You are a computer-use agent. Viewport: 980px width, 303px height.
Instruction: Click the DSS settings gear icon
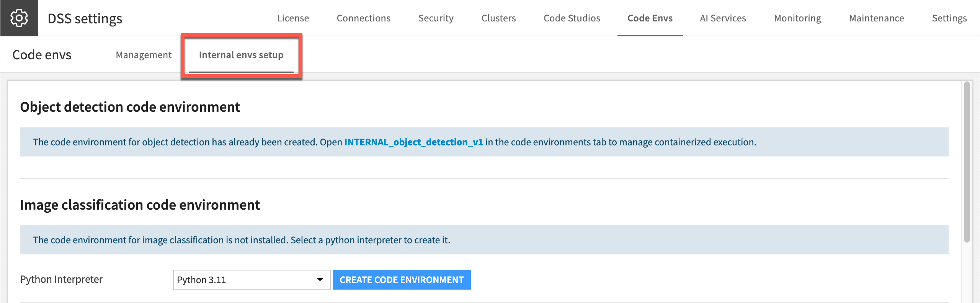pyautogui.click(x=19, y=18)
